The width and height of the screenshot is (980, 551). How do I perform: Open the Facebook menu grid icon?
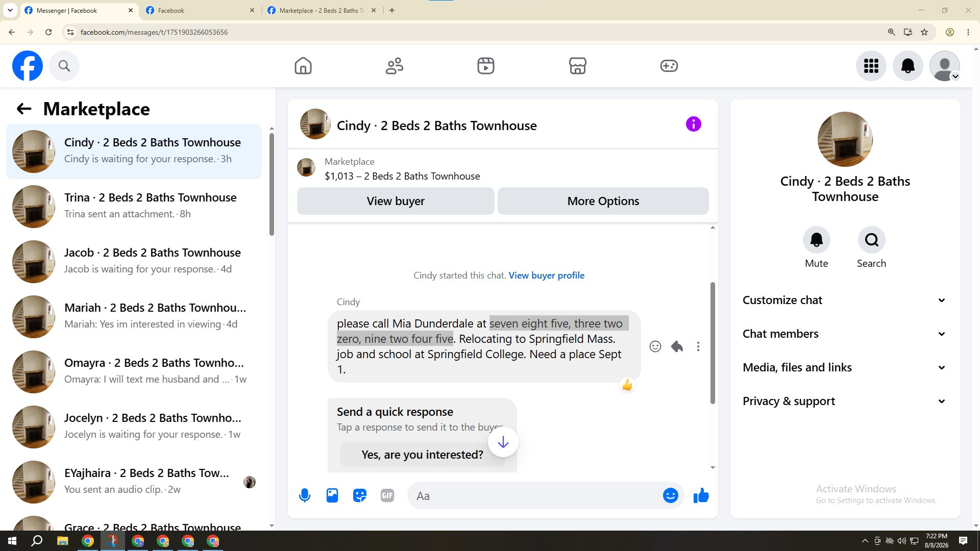click(x=871, y=66)
